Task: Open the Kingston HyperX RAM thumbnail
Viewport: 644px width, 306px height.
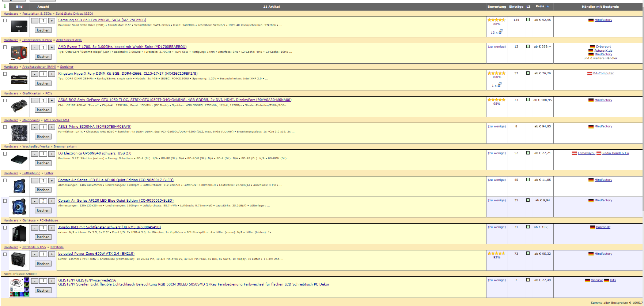Action: 19,80
